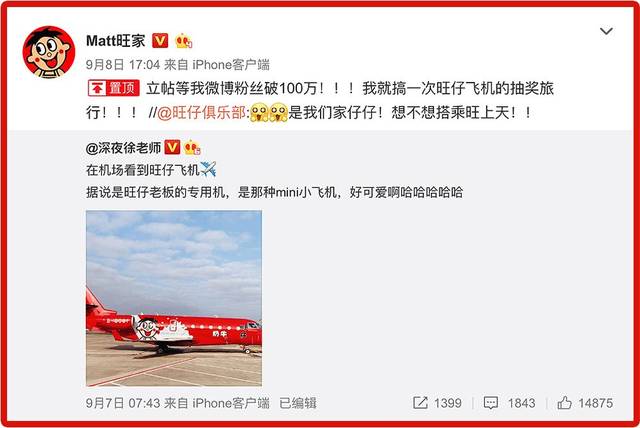Open Matt旺家 profile avatar

[x=49, y=51]
